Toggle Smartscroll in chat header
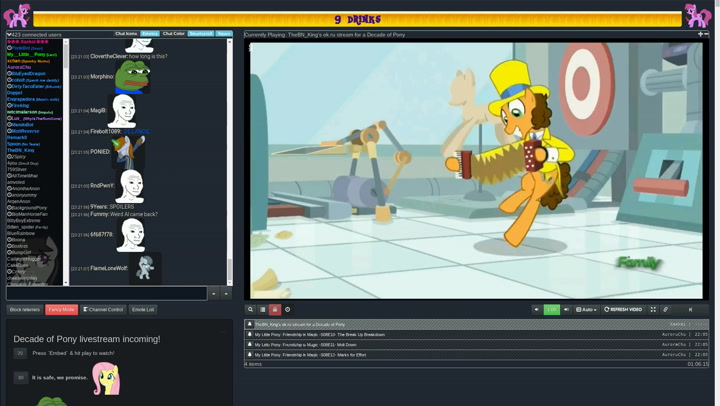The height and width of the screenshot is (406, 720). click(201, 34)
